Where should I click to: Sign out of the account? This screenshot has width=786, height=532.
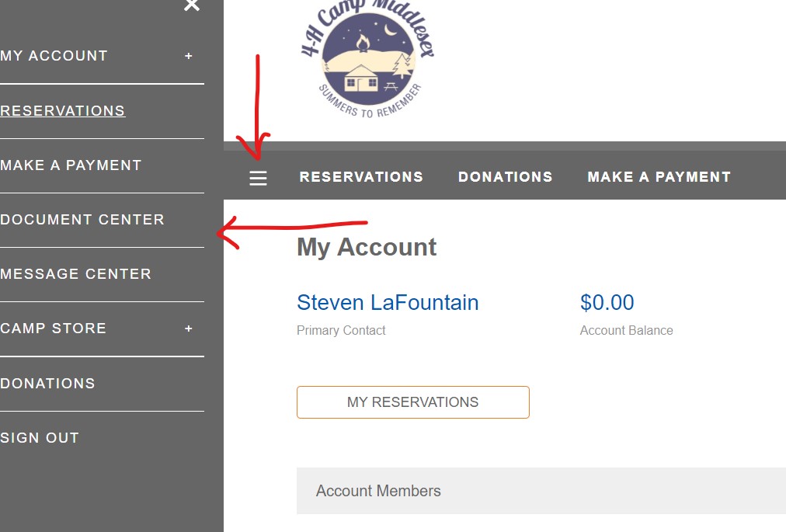click(40, 438)
